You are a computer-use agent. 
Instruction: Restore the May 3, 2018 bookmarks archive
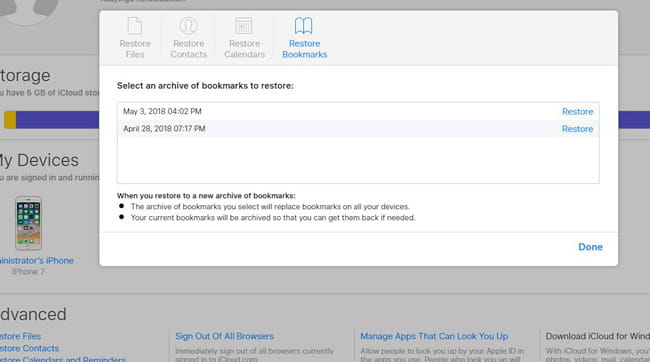click(x=577, y=112)
